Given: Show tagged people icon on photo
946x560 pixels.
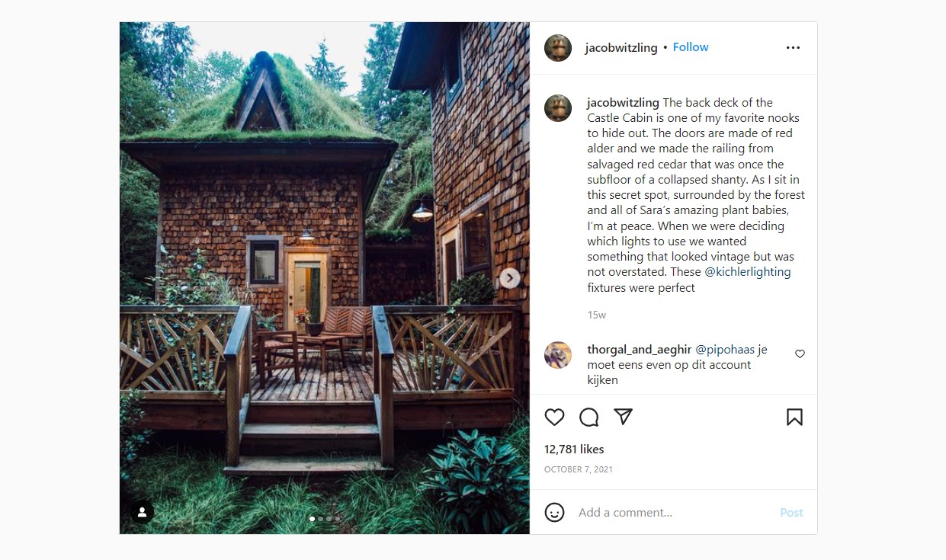Looking at the screenshot, I should click(142, 512).
